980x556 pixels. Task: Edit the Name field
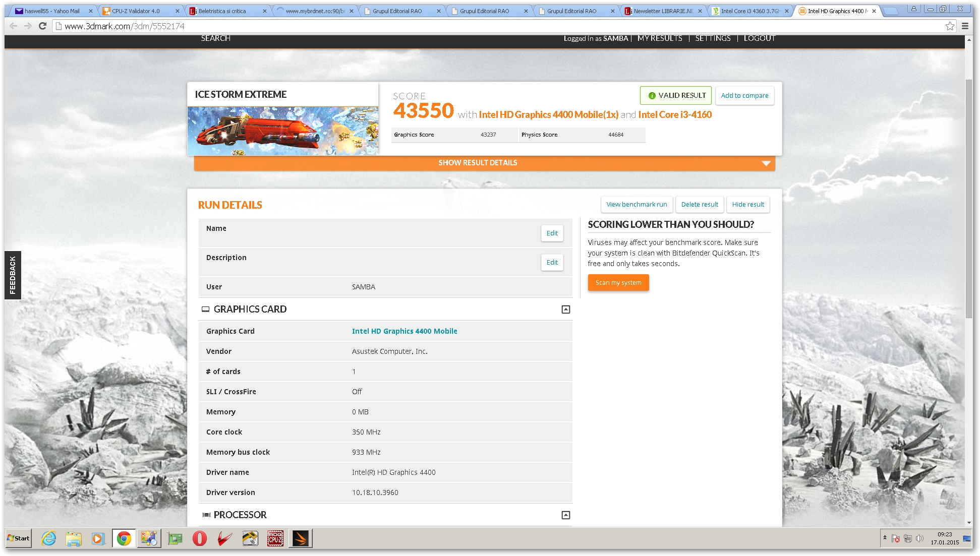pos(552,233)
